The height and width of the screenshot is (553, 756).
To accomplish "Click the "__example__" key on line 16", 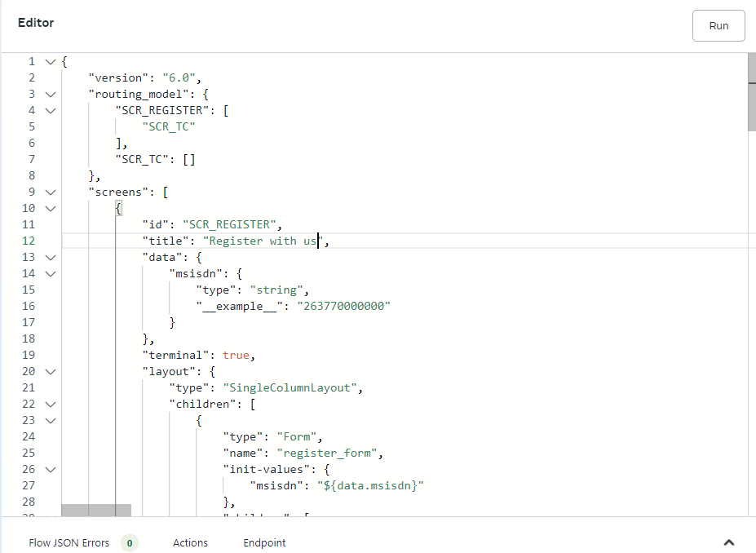I will [239, 306].
